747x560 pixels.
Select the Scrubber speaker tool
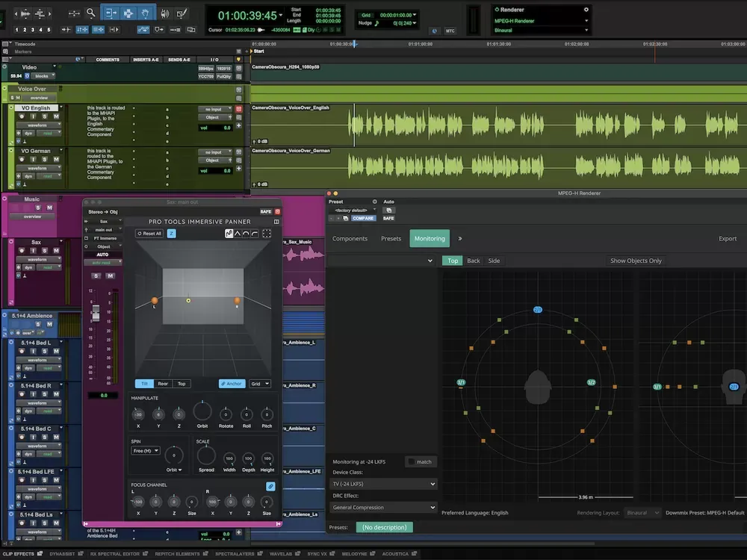[165, 13]
